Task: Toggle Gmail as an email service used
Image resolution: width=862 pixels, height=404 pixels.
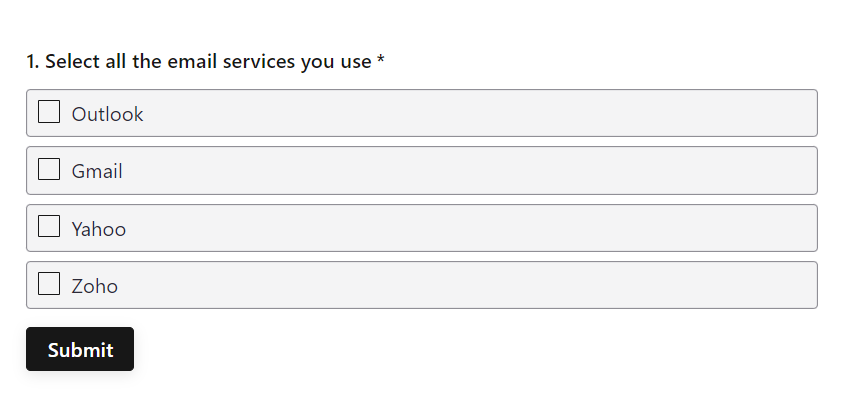Action: (x=49, y=169)
